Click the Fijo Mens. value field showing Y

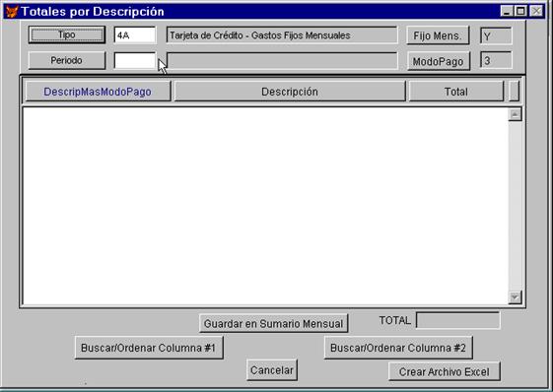tap(496, 36)
